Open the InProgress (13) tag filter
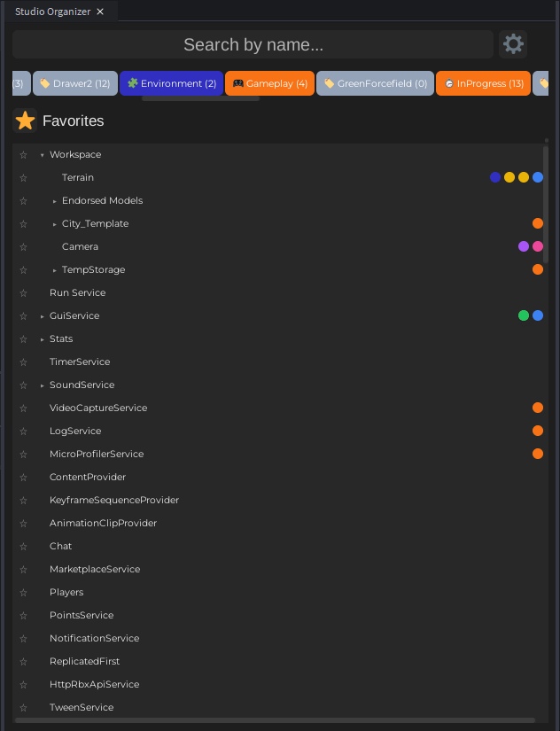This screenshot has height=731, width=560. pyautogui.click(x=483, y=83)
